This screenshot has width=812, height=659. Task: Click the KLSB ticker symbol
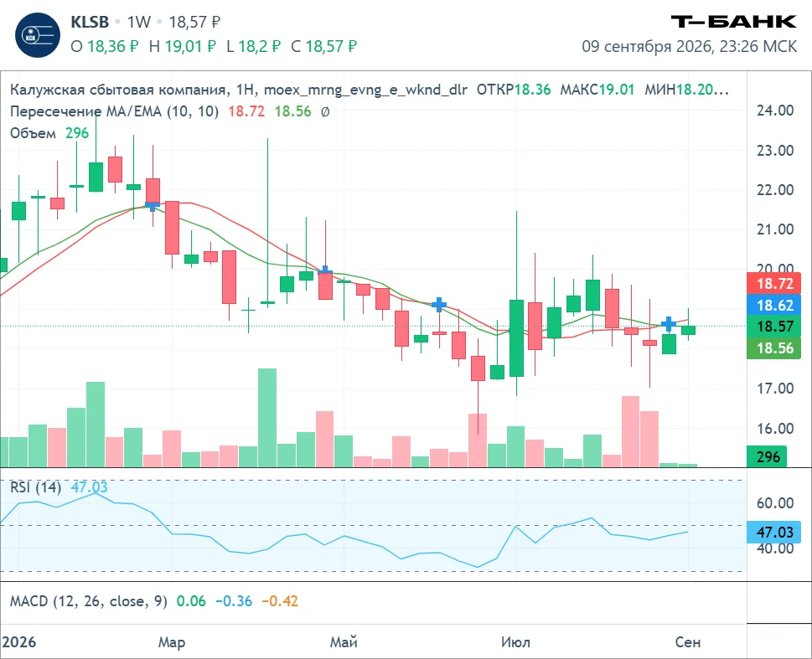coord(90,23)
